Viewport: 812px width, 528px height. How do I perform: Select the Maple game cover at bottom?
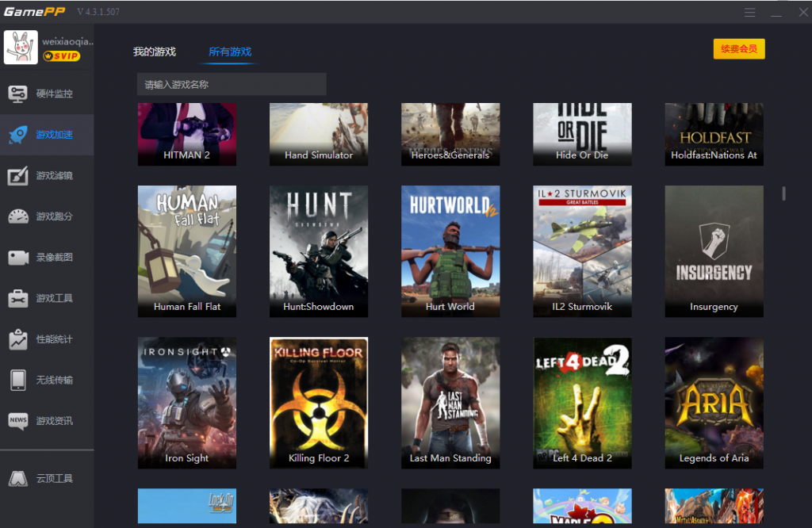(582, 506)
